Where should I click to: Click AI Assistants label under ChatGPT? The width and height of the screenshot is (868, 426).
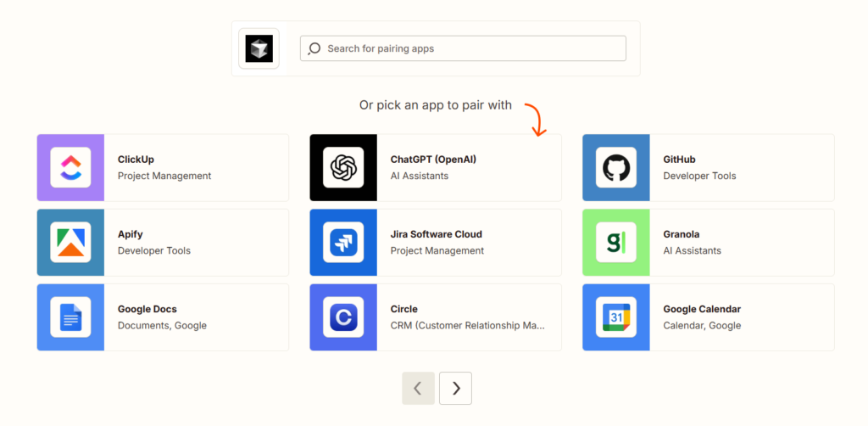420,177
